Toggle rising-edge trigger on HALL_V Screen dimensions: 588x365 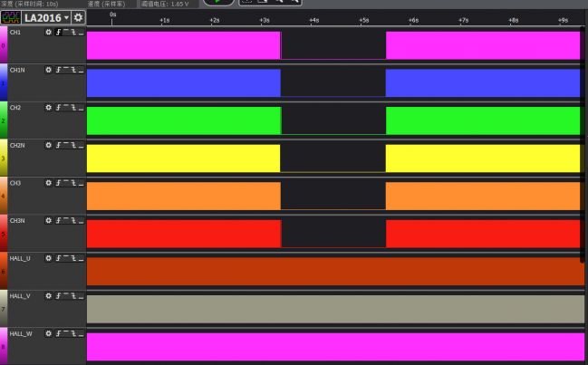[x=59, y=296]
